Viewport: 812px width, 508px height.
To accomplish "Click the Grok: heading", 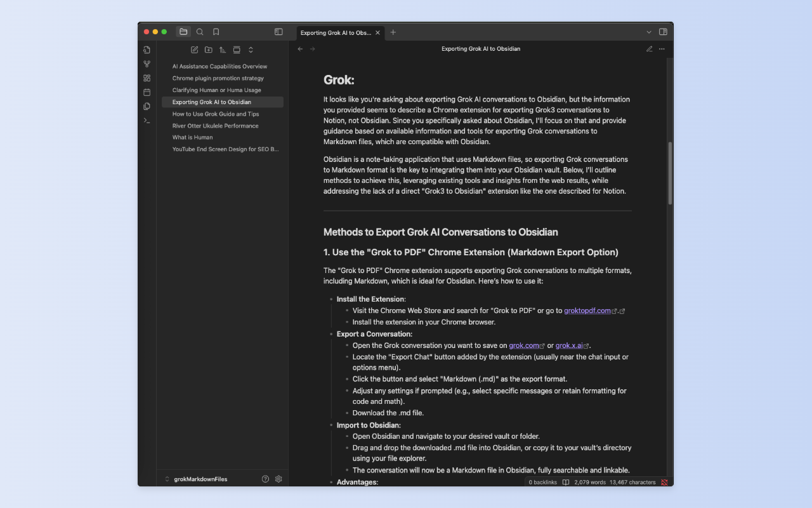I will coord(339,80).
